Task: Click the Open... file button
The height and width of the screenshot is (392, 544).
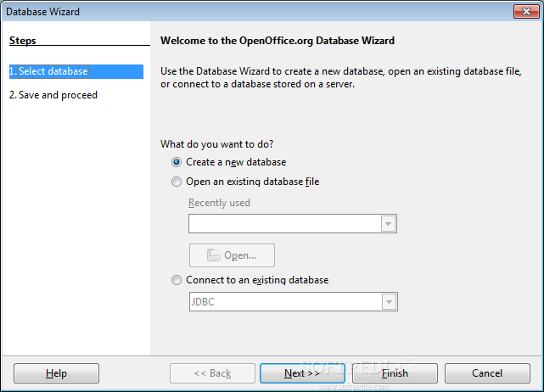Action: [x=232, y=255]
